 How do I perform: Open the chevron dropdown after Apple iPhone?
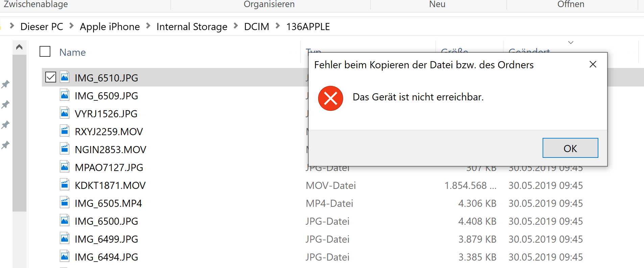[x=148, y=26]
